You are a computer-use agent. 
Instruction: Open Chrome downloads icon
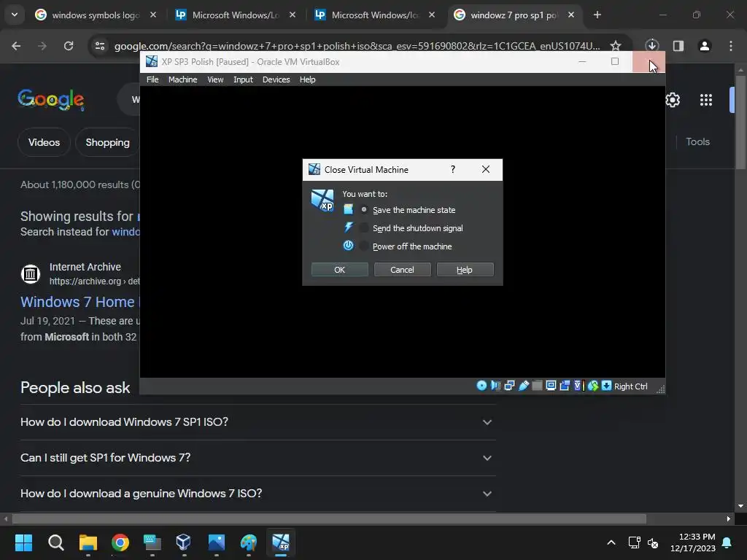point(651,46)
